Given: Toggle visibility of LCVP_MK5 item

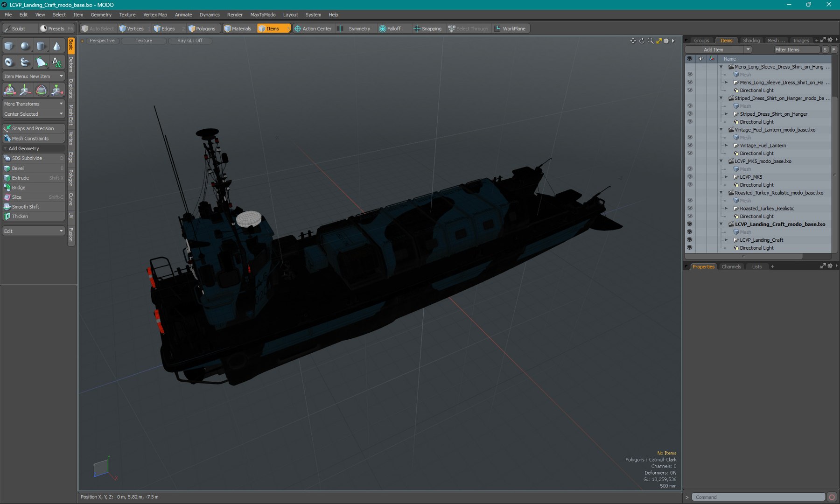Looking at the screenshot, I should click(x=689, y=177).
